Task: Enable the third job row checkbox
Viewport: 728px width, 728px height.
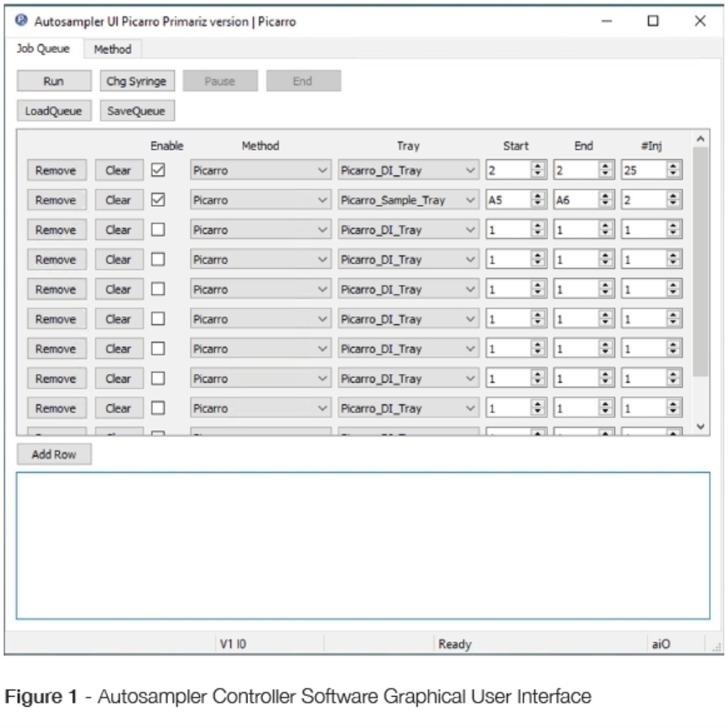Action: pos(158,230)
